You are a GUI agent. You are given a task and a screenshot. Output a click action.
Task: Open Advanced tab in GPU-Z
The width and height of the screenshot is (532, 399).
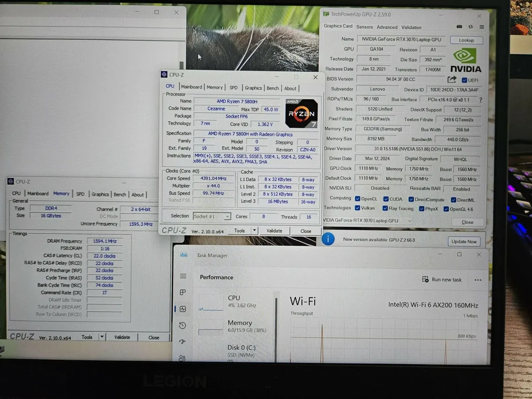(x=387, y=27)
